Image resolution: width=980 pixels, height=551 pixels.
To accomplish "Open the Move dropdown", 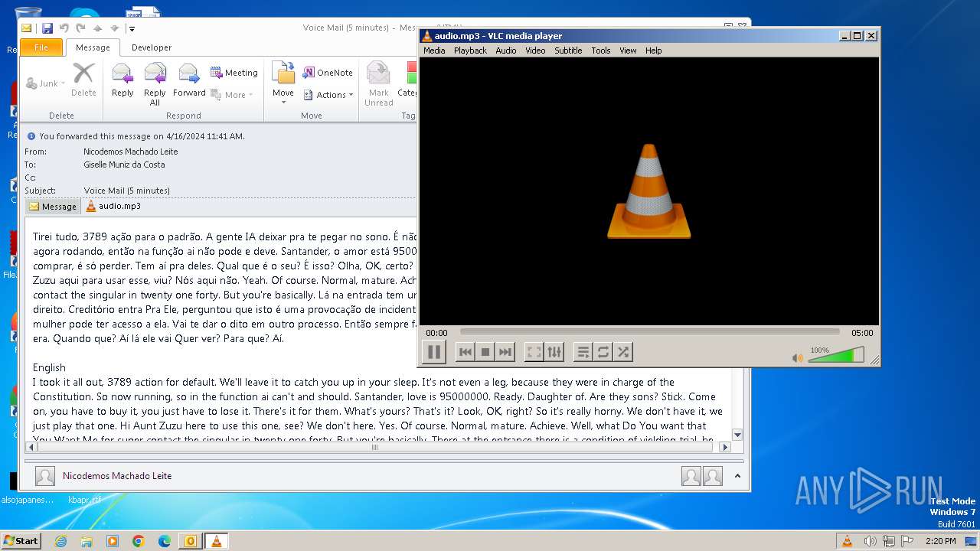I will [x=283, y=84].
